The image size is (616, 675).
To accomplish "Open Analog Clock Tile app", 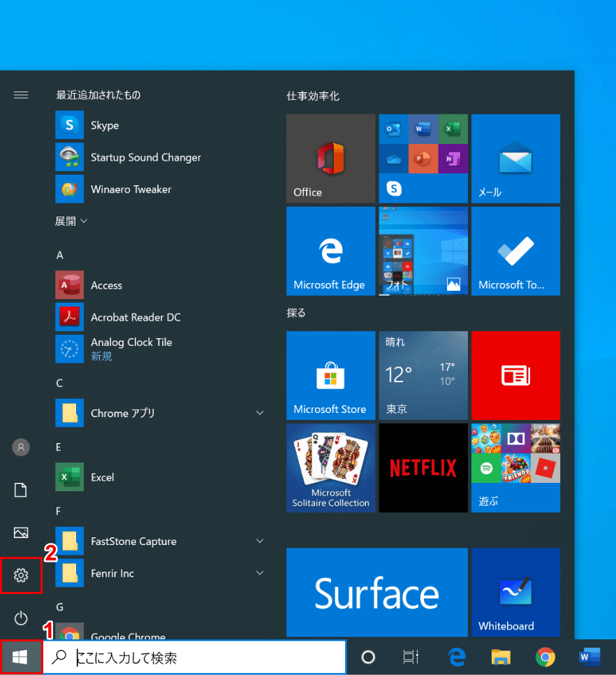I will pyautogui.click(x=159, y=349).
